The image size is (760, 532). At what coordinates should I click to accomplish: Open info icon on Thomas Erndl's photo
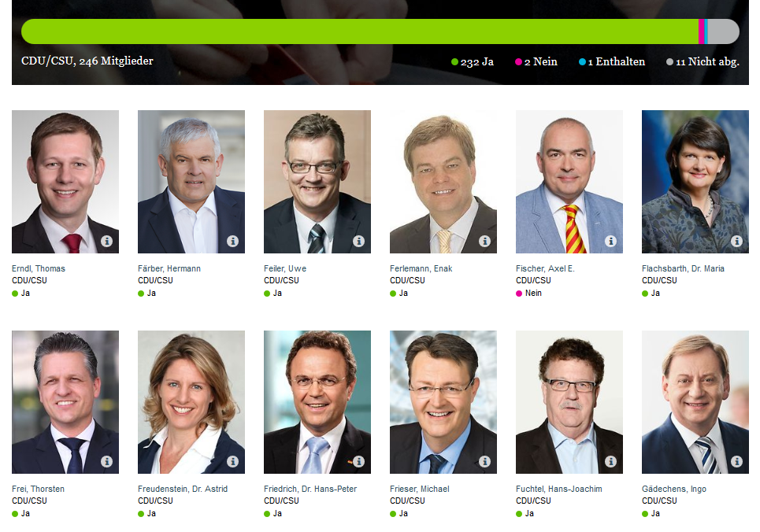tap(106, 241)
